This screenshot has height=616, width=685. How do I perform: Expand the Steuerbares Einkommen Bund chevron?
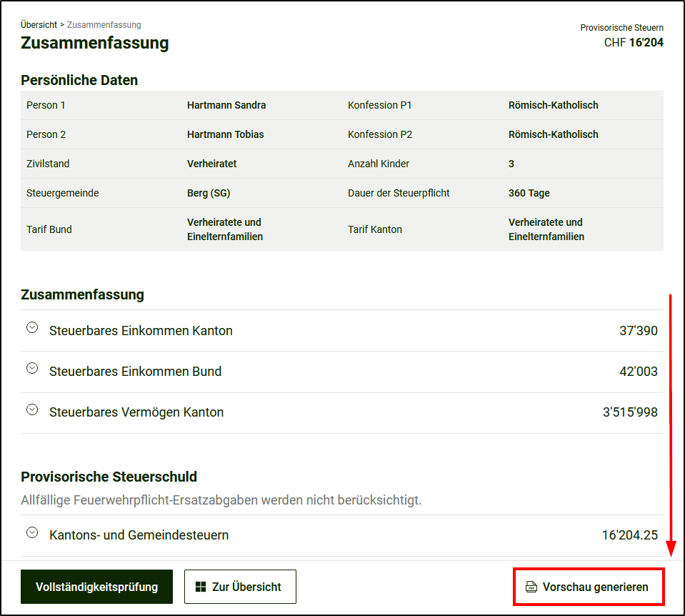pyautogui.click(x=32, y=369)
